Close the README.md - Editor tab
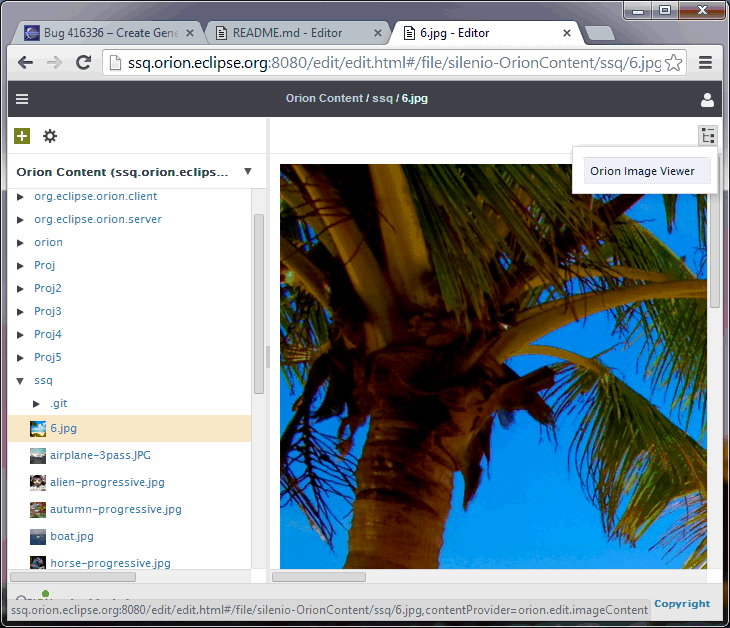 tap(378, 33)
